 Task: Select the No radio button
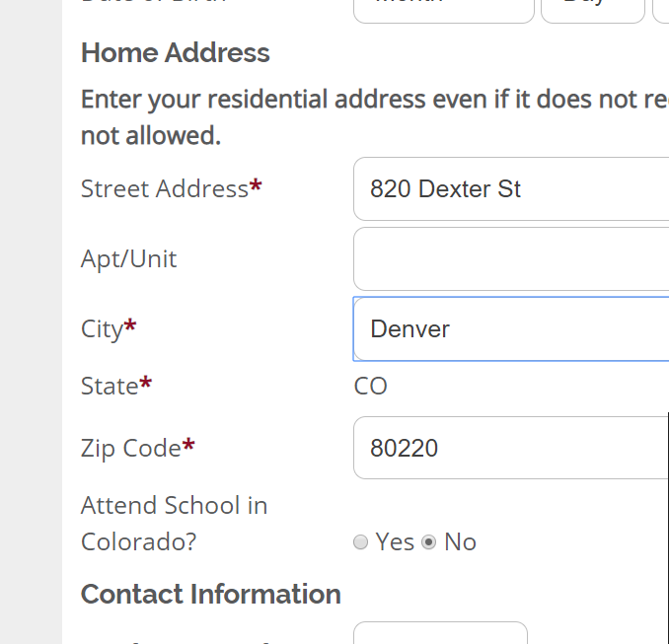[429, 541]
